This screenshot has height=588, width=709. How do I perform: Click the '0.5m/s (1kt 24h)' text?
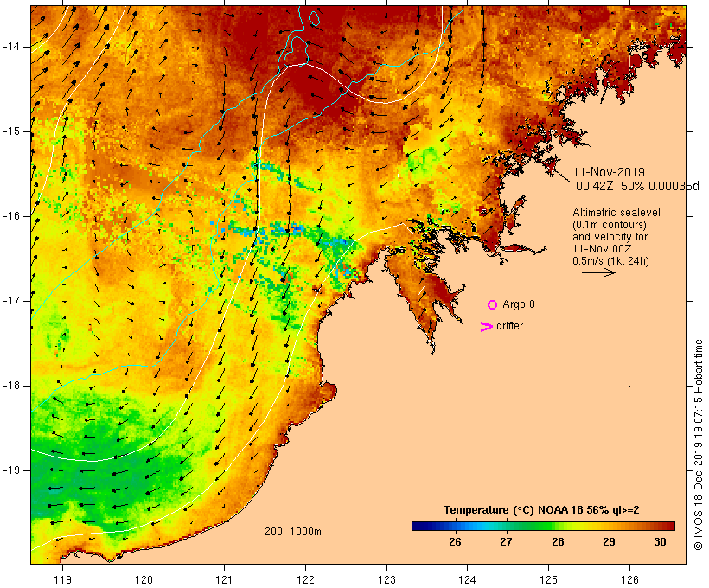(x=610, y=261)
